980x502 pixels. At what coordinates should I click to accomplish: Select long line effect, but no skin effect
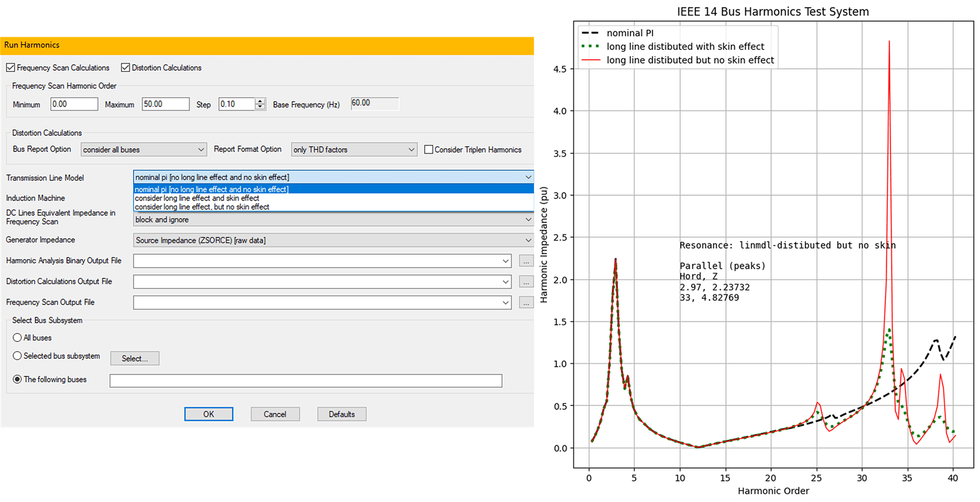(x=333, y=207)
